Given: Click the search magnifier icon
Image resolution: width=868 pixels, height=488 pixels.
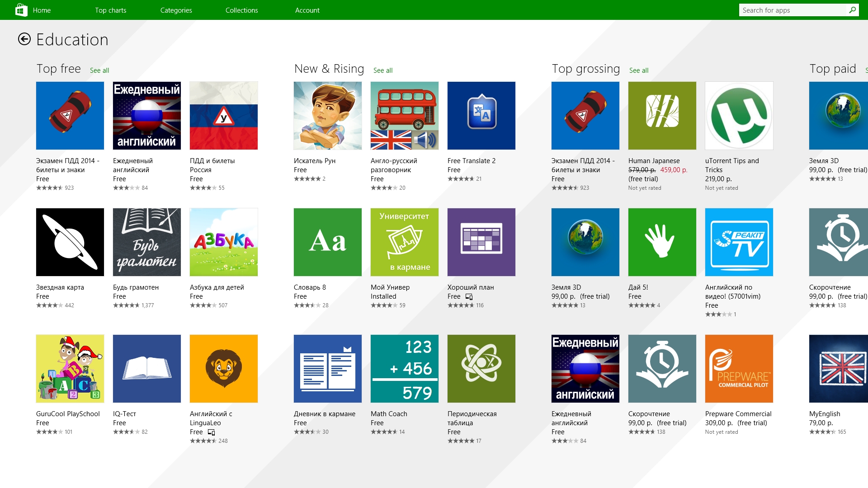Looking at the screenshot, I should 852,10.
